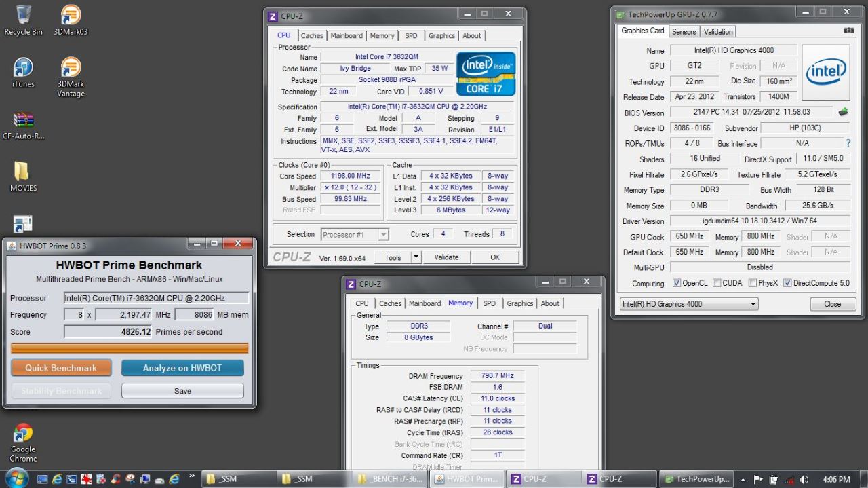
Task: Expand the arrow beside the Tools button
Action: [416, 257]
